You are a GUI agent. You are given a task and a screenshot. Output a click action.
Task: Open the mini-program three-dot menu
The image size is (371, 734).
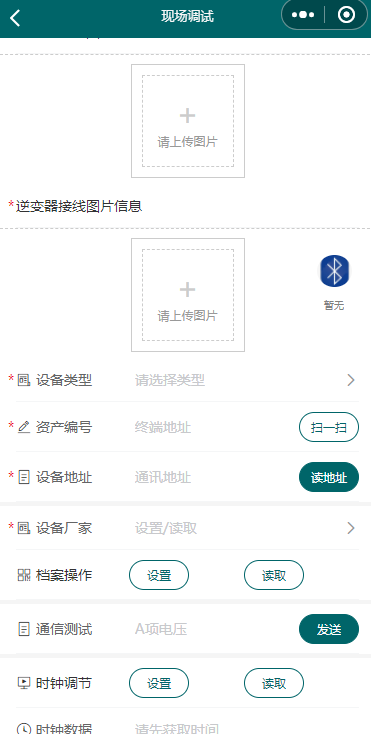(303, 15)
